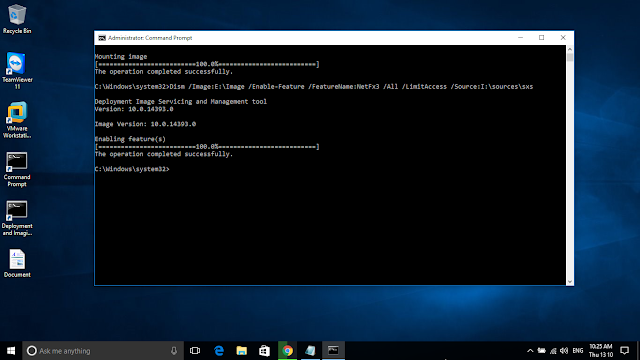This screenshot has height=360, width=640.
Task: Launch the Windows Store taskbar icon
Action: (264, 351)
